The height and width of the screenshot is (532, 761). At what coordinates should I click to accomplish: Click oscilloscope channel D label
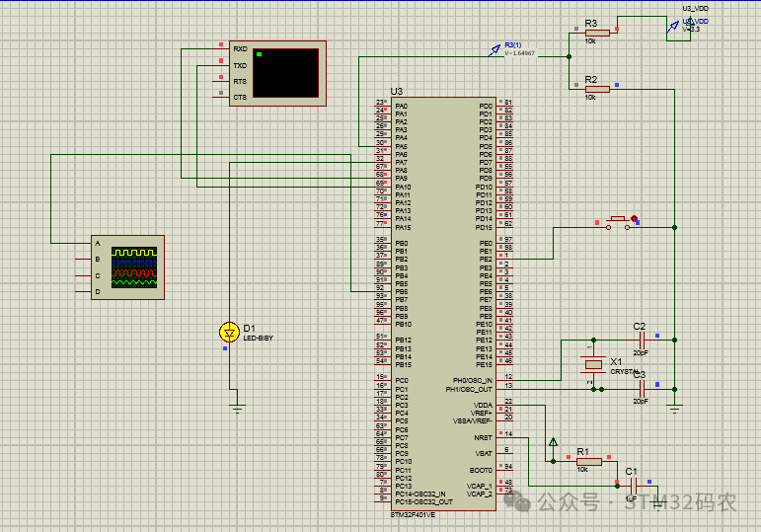click(98, 292)
